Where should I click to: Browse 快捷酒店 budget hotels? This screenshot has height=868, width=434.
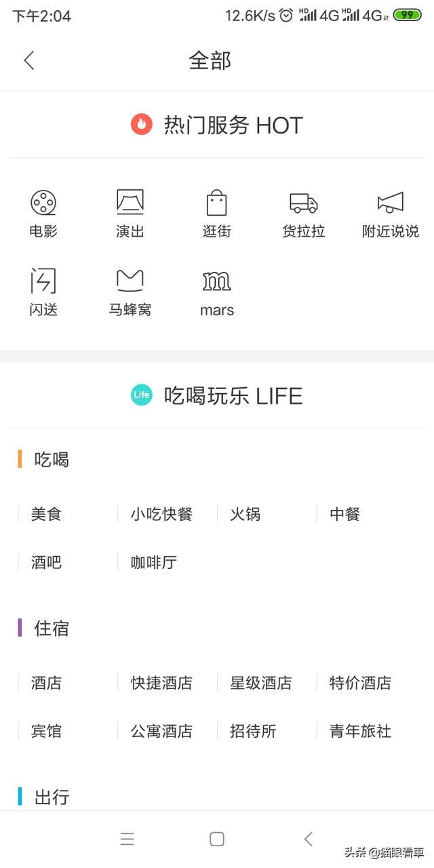pos(161,683)
